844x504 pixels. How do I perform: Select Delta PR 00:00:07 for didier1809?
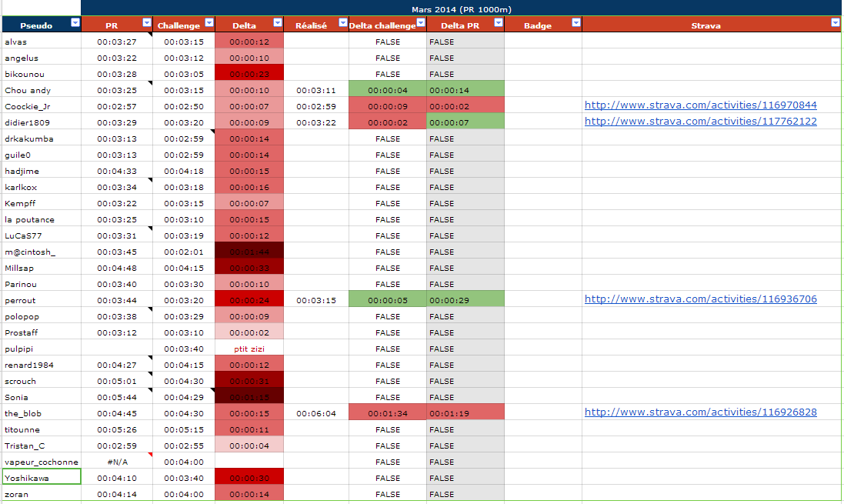(x=465, y=122)
